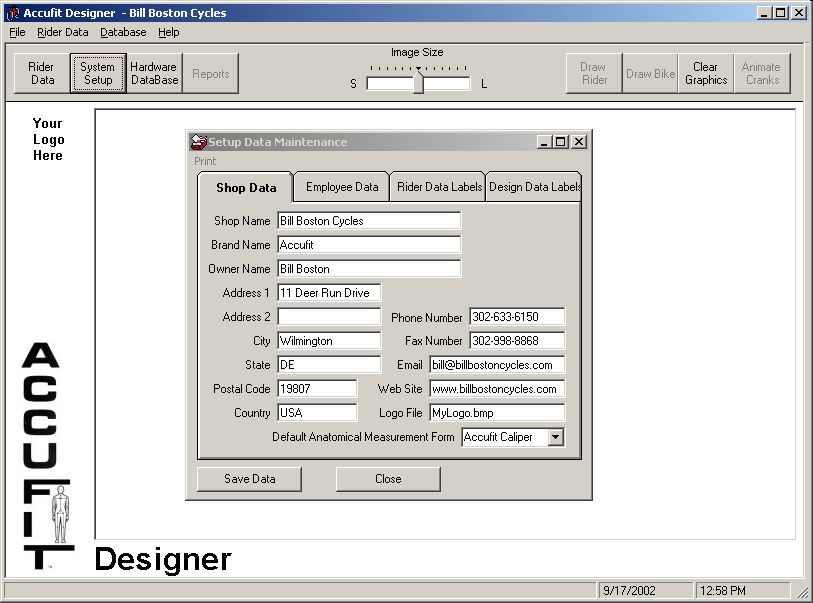This screenshot has width=813, height=603.
Task: Click the Logo File input field
Action: (497, 413)
